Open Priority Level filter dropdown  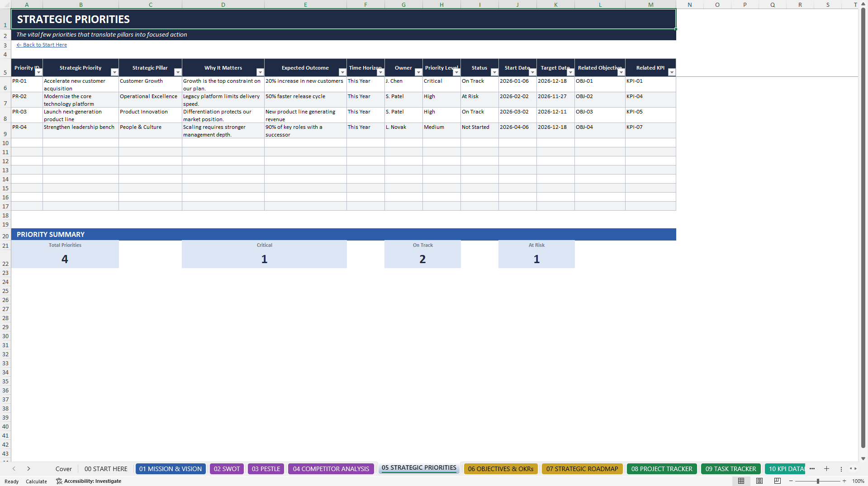click(456, 72)
